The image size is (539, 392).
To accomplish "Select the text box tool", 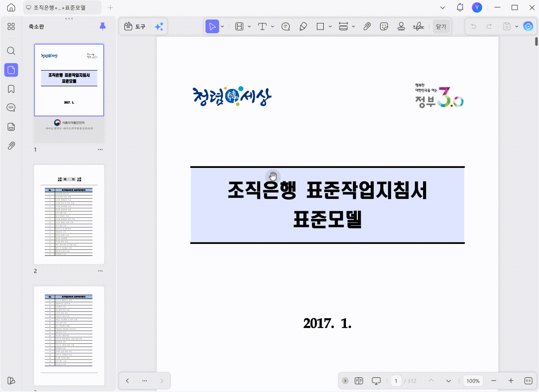I will pos(262,26).
